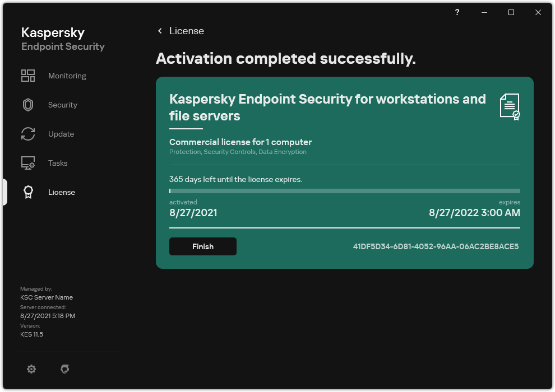
Task: Open help with the question mark
Action: [x=457, y=12]
